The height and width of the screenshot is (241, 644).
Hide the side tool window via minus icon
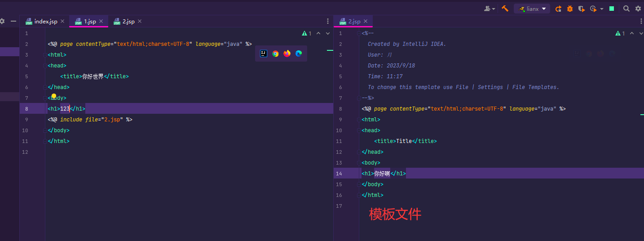[x=13, y=21]
